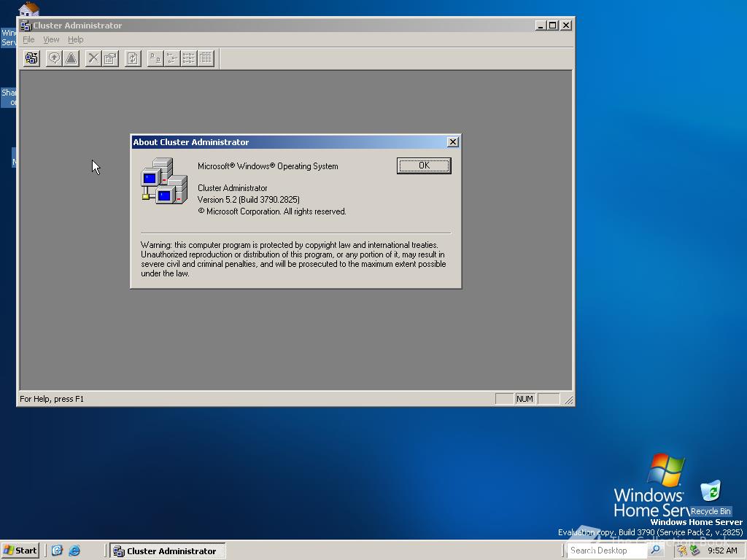Image resolution: width=747 pixels, height=560 pixels.
Task: Minimize the Cluster Administrator window
Action: [x=541, y=26]
